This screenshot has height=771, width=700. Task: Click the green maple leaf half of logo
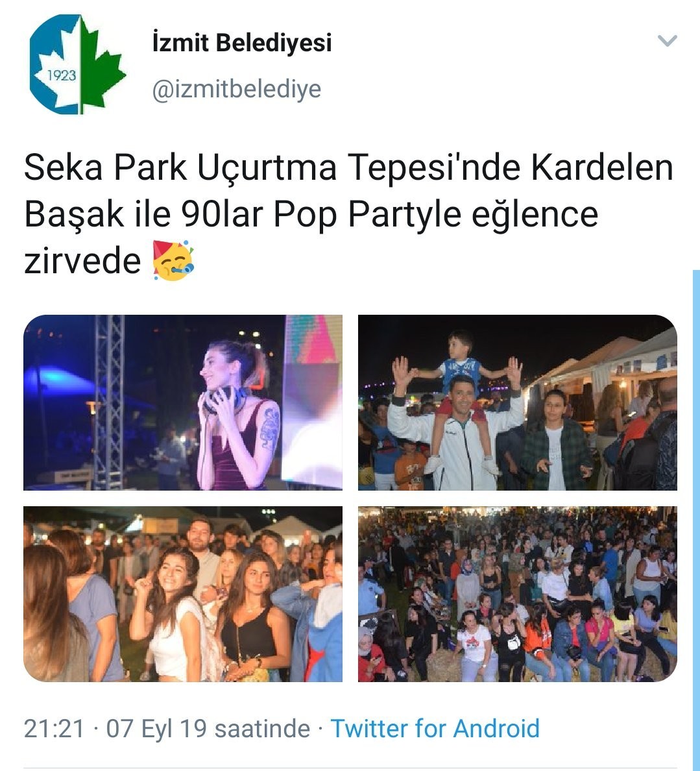(x=101, y=64)
